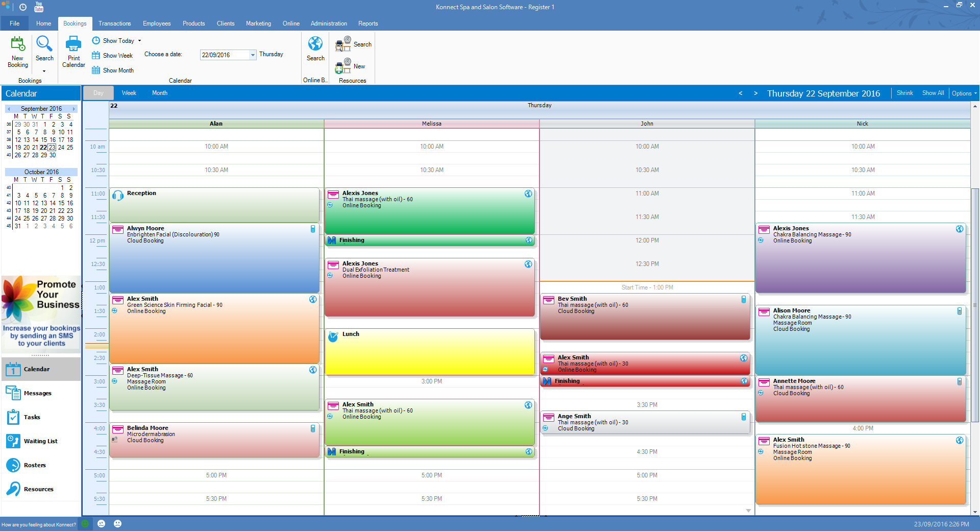Open Messages in the sidebar

pos(37,393)
